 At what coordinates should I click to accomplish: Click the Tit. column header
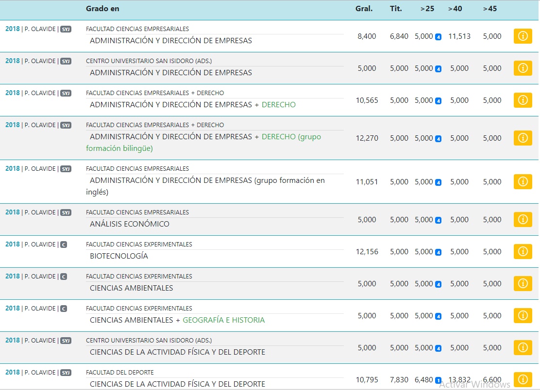pyautogui.click(x=396, y=9)
